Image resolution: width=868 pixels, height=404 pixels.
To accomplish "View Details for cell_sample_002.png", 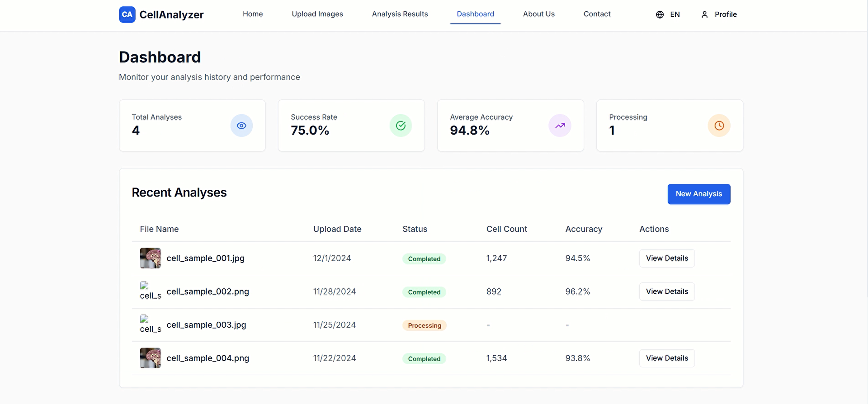I will [x=667, y=291].
